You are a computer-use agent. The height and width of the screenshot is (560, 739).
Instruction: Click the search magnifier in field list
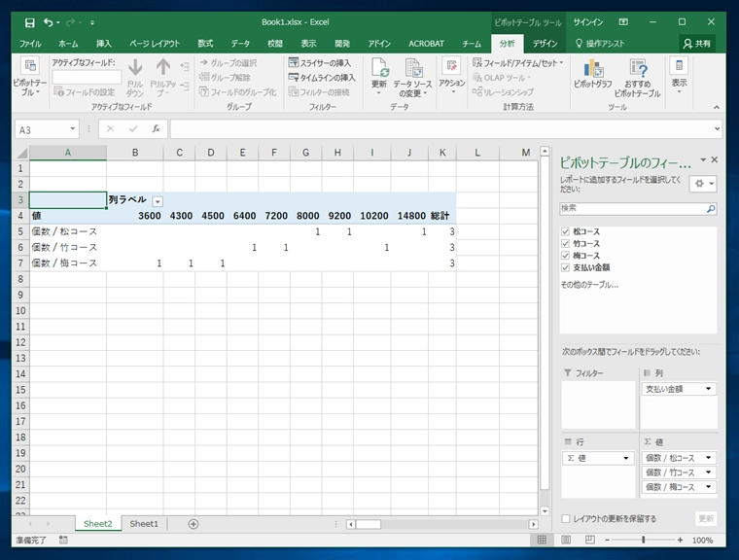[x=711, y=208]
